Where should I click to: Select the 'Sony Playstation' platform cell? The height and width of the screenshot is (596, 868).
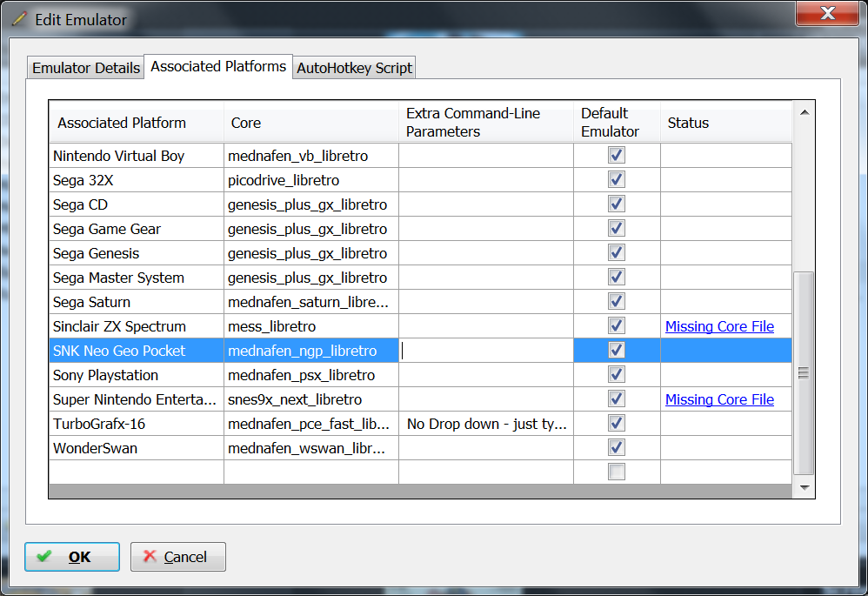[x=137, y=375]
